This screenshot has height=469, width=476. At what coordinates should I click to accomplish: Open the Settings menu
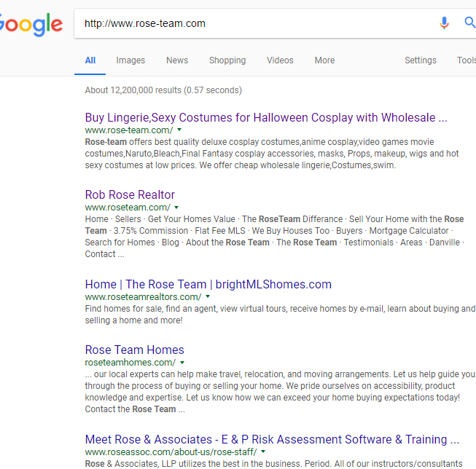pyautogui.click(x=421, y=60)
